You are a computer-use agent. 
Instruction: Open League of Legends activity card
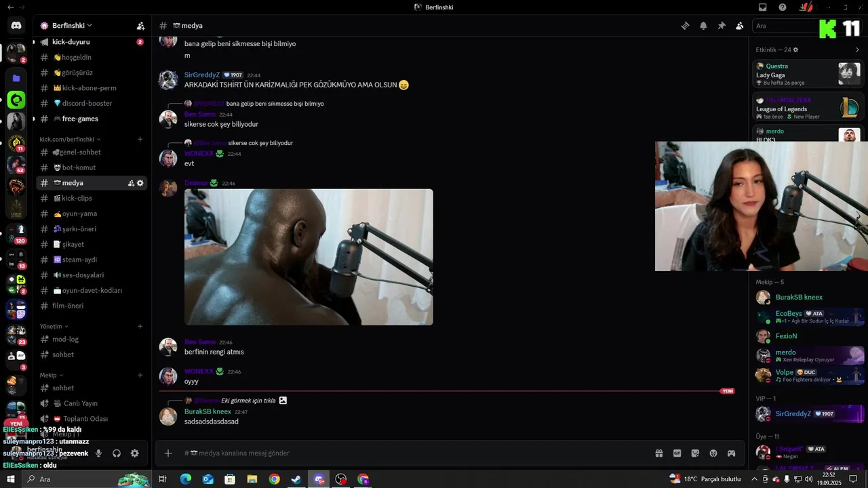click(x=807, y=108)
